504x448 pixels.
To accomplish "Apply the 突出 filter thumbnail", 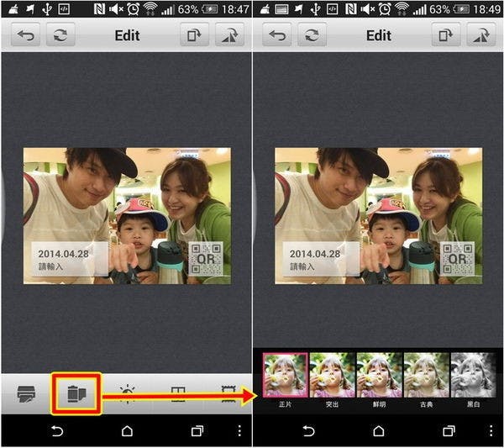I will pyautogui.click(x=333, y=375).
